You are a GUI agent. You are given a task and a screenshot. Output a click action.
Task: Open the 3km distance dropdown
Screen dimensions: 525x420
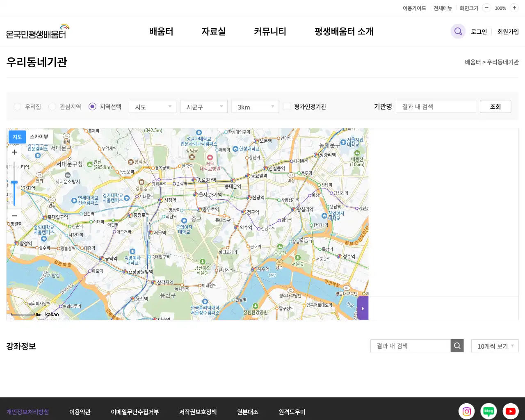255,107
